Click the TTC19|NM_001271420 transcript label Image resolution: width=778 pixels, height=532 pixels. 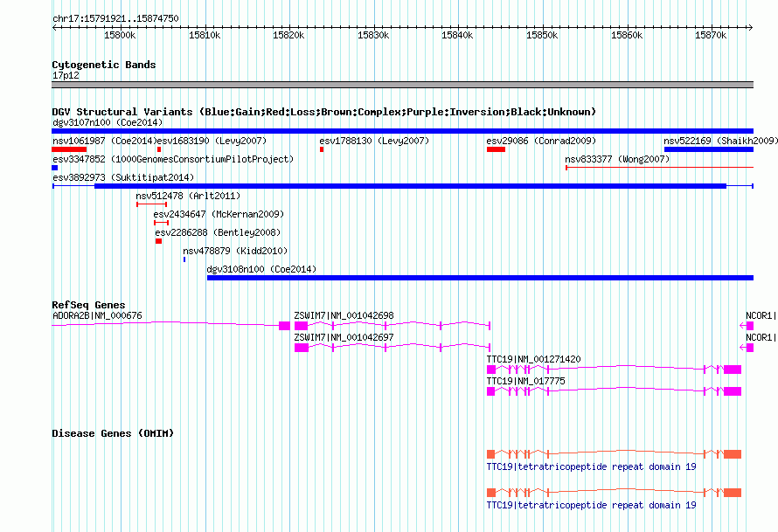coord(533,359)
